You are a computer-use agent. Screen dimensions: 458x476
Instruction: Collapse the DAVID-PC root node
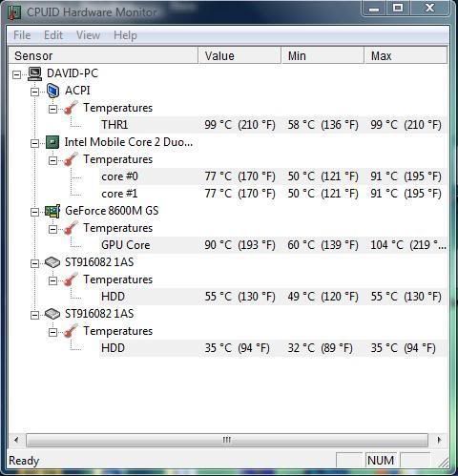coord(16,74)
